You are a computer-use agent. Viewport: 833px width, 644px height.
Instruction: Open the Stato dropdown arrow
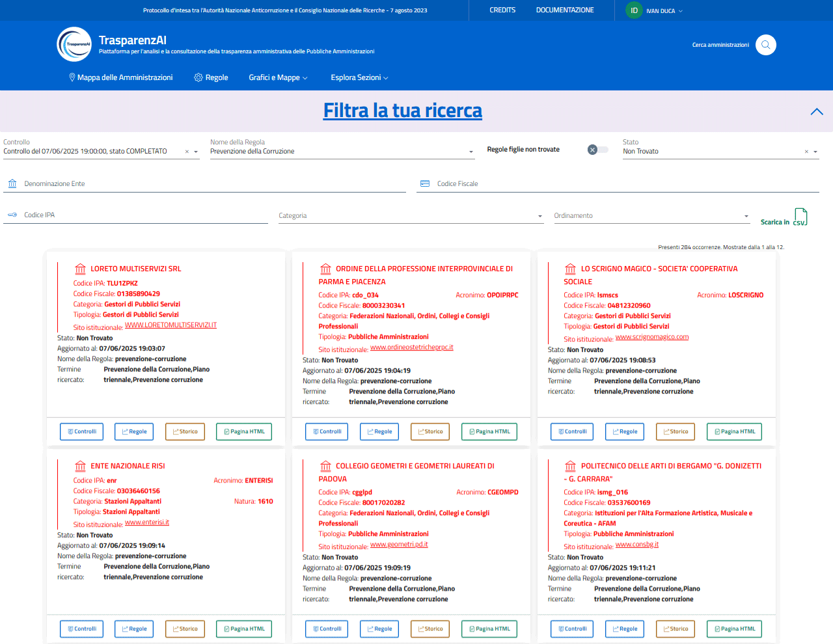(815, 152)
